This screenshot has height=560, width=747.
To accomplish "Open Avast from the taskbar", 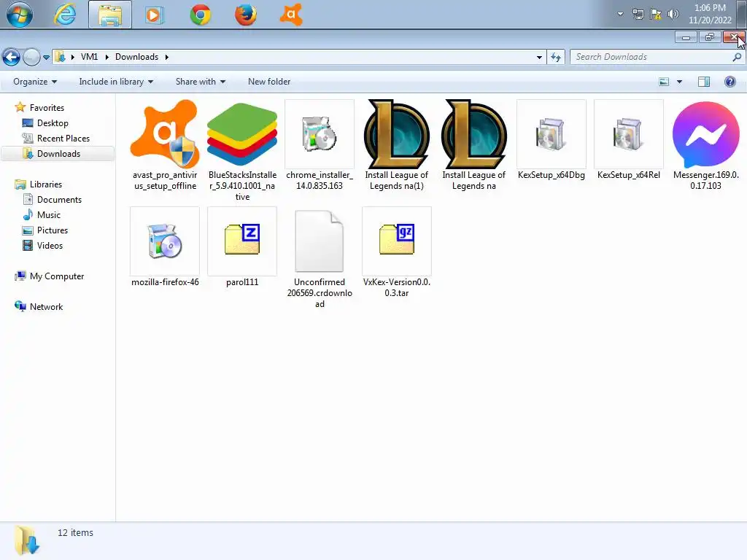I will pyautogui.click(x=291, y=15).
